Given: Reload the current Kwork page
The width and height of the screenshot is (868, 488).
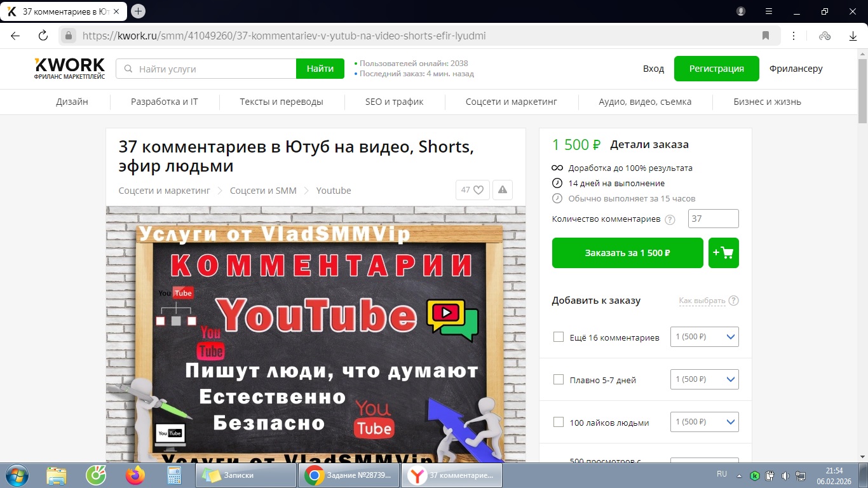Looking at the screenshot, I should (43, 36).
